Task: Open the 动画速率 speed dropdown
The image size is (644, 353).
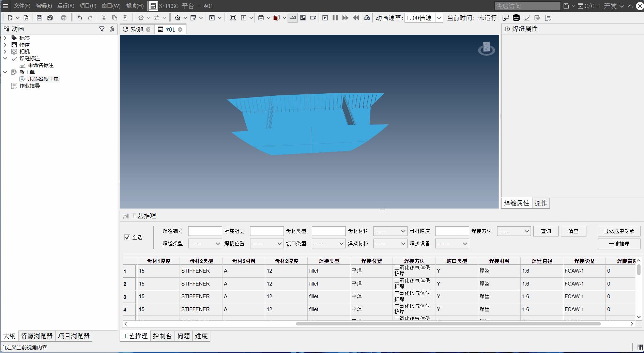Action: click(x=439, y=18)
